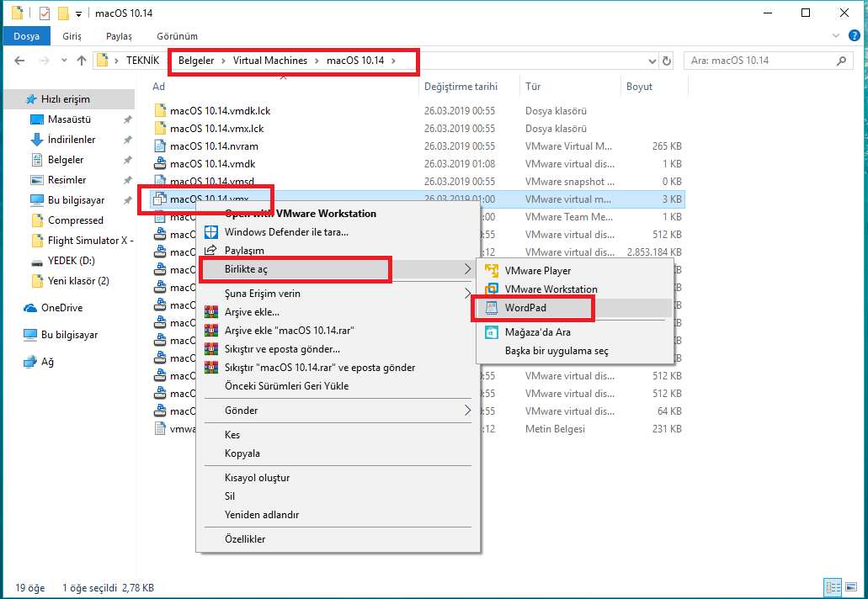Image resolution: width=868 pixels, height=599 pixels.
Task: Unpin Masaüstü from quick access
Action: click(127, 119)
